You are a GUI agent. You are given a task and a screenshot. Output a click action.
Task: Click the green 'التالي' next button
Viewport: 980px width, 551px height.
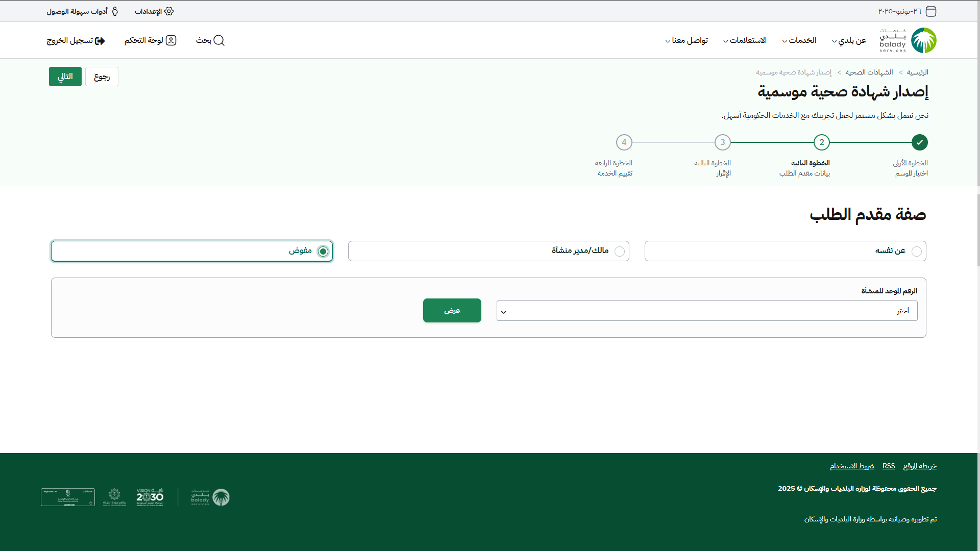[65, 77]
